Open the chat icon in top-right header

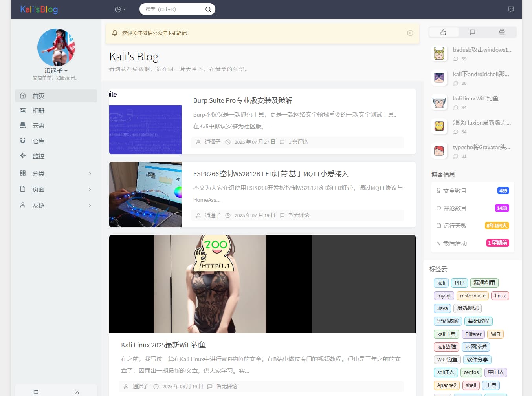511,9
